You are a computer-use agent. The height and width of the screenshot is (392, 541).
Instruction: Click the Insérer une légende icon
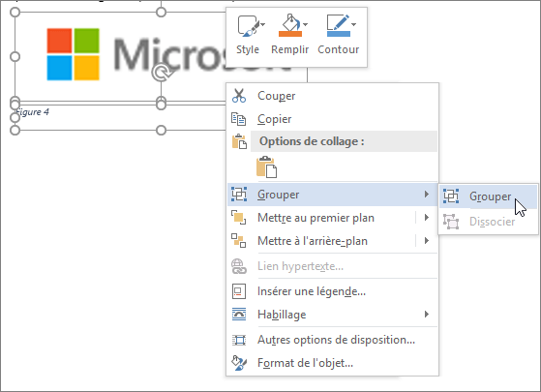click(239, 291)
